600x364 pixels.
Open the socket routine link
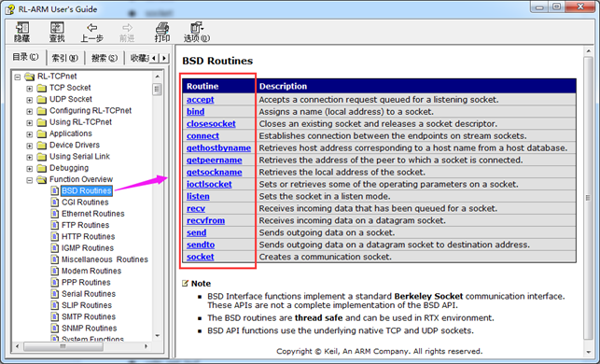coord(200,257)
